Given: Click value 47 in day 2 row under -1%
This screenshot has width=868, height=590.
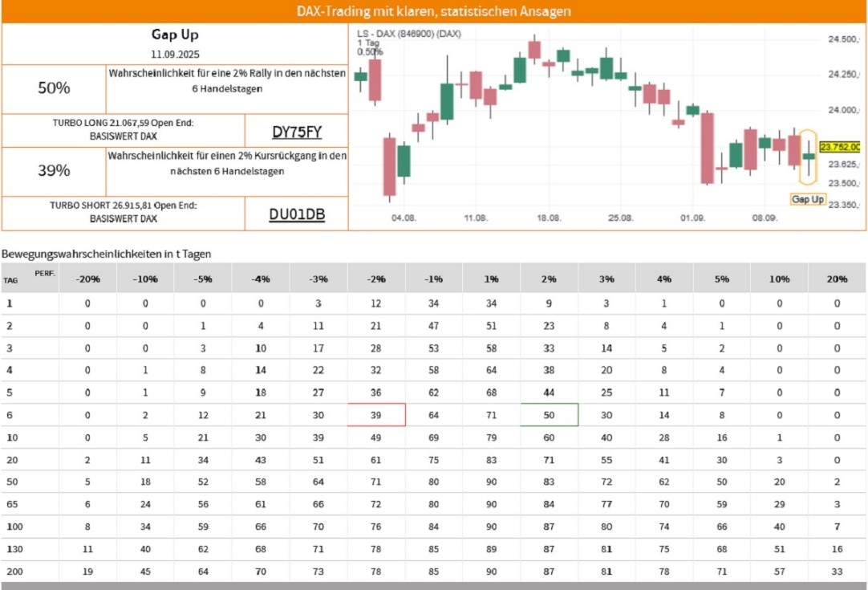Looking at the screenshot, I should coord(433,326).
